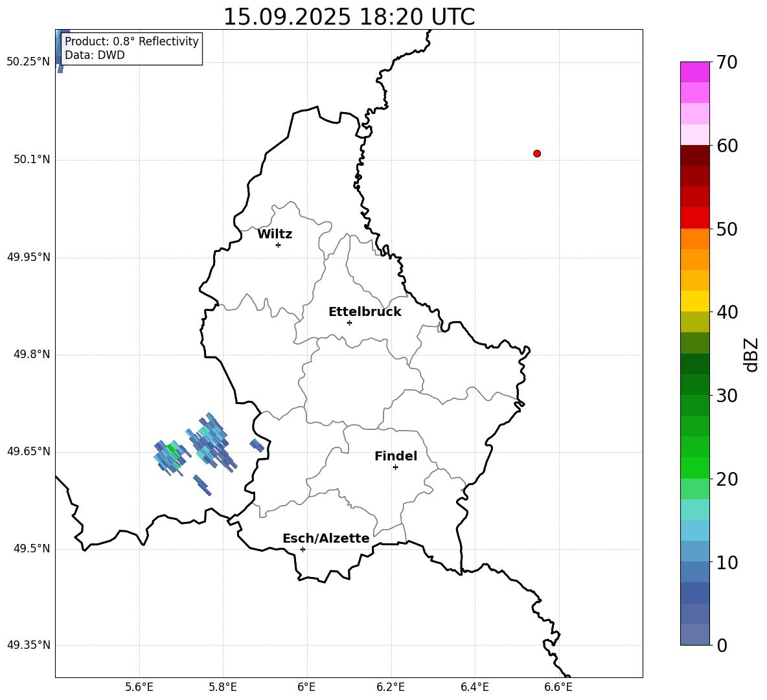The image size is (767, 700).
Task: Click the 50.25°N latitude label
Action: [x=29, y=62]
